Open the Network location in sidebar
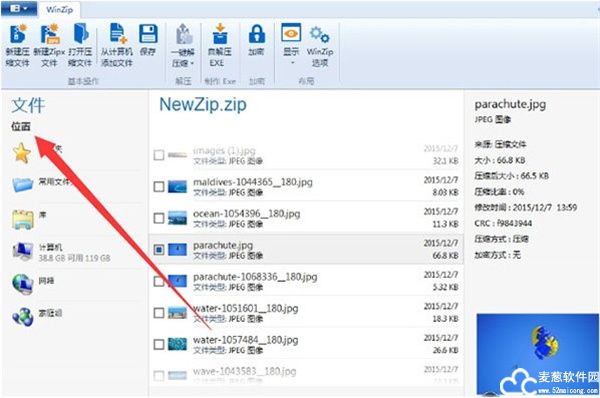This screenshot has width=600, height=398. click(33, 284)
